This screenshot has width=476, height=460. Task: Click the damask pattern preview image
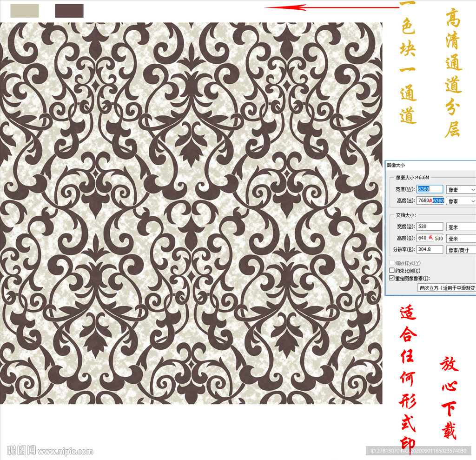pos(191,213)
